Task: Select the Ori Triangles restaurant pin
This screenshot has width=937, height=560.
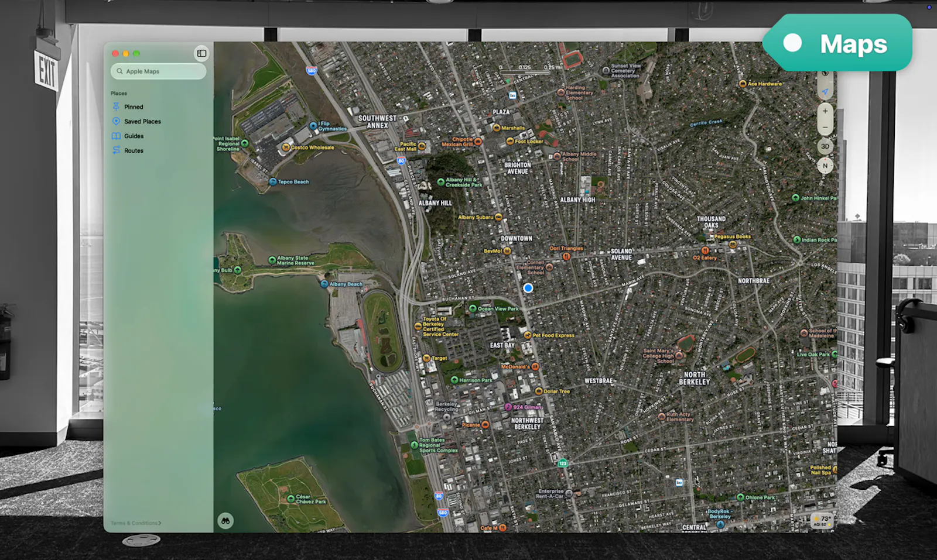Action: click(566, 256)
